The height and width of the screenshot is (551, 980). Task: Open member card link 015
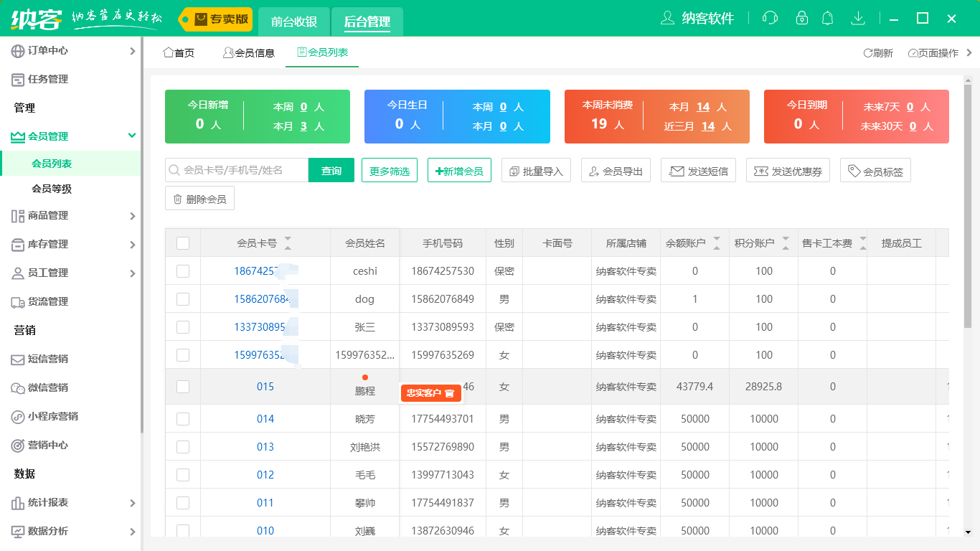(x=265, y=386)
